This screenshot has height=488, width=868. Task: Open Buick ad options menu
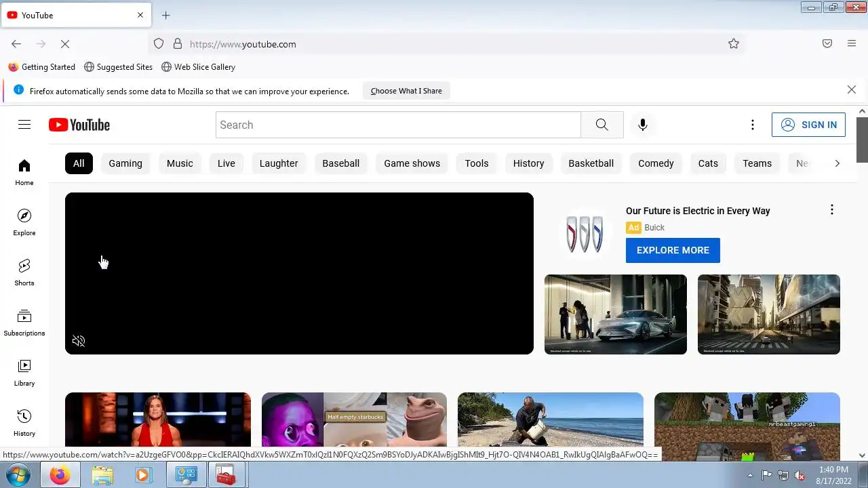pyautogui.click(x=832, y=210)
